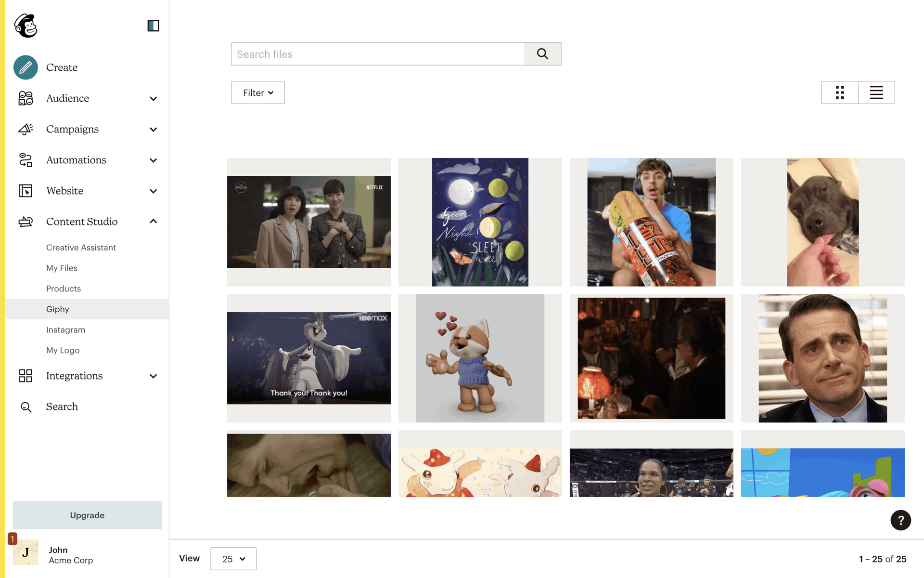The height and width of the screenshot is (578, 924).
Task: Go to My Files
Action: click(x=62, y=268)
